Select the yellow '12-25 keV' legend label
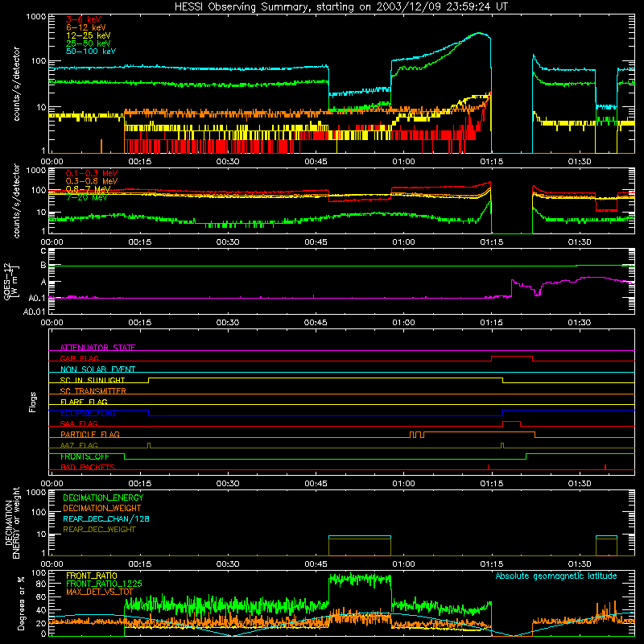Screen dimensions: 644x644 (x=89, y=35)
